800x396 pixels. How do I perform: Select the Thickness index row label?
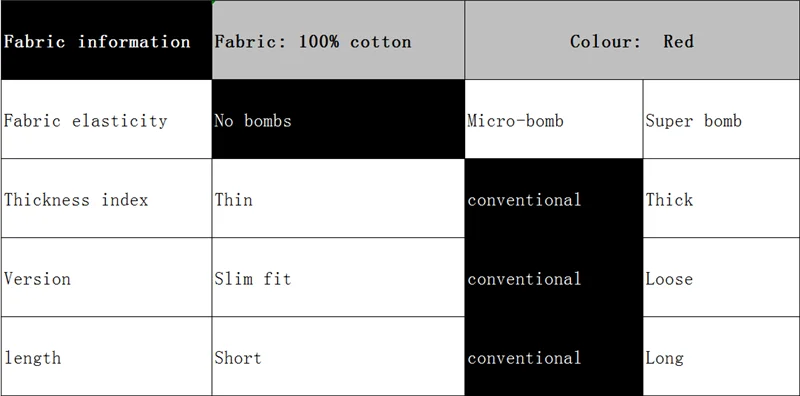(106, 198)
